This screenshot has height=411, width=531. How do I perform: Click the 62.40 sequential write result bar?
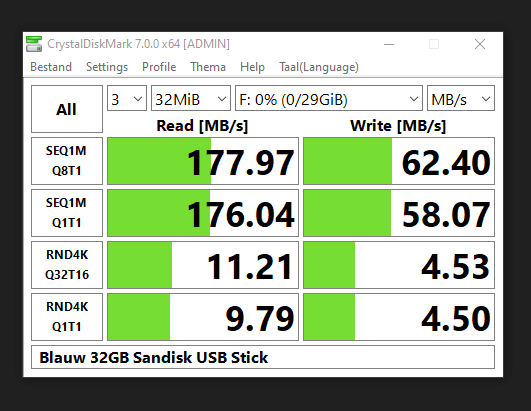(399, 161)
